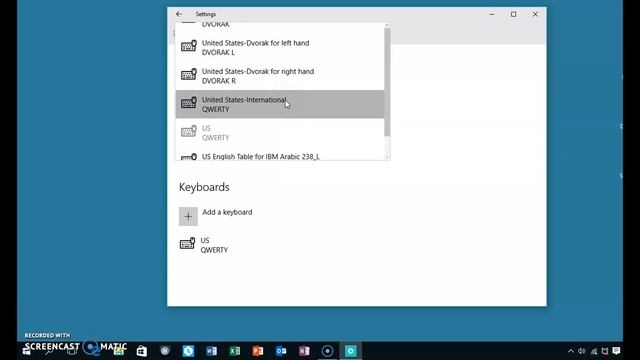This screenshot has width=640, height=360.
Task: Pick United States-International QWERTY layout
Action: tap(280, 104)
